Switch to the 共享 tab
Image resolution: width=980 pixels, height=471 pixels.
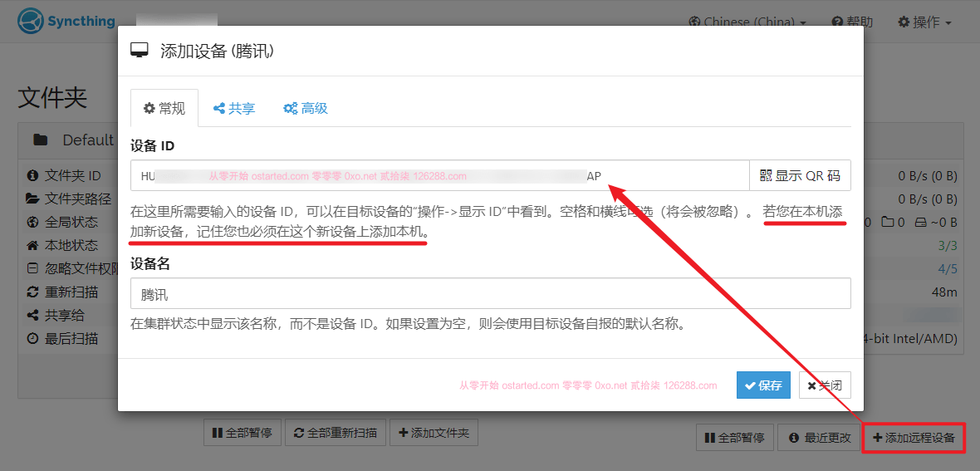point(233,108)
